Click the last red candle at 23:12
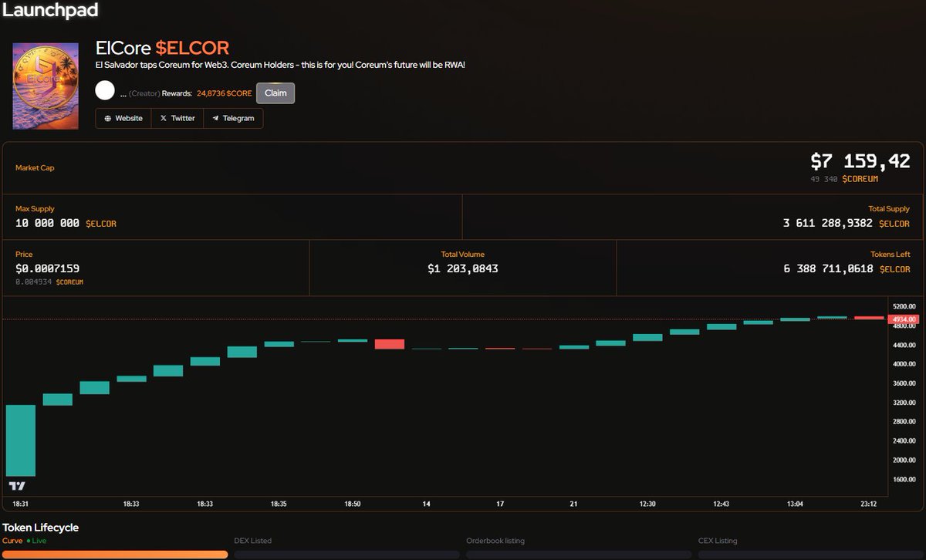The height and width of the screenshot is (560, 926). (x=870, y=317)
